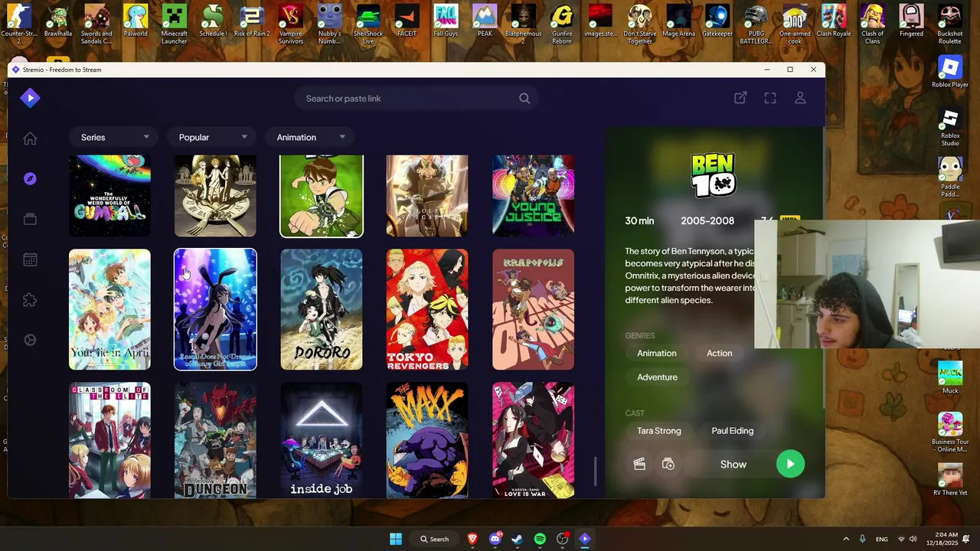Click the green play button
980x551 pixels.
[790, 464]
